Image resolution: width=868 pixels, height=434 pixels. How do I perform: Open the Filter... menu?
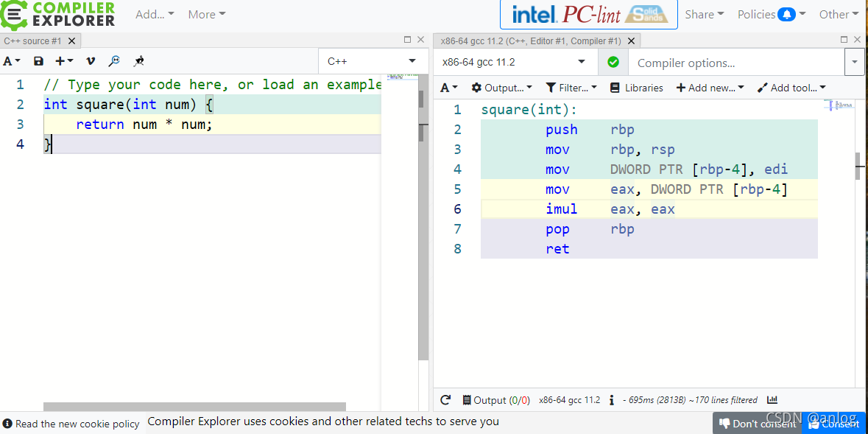[x=571, y=88]
